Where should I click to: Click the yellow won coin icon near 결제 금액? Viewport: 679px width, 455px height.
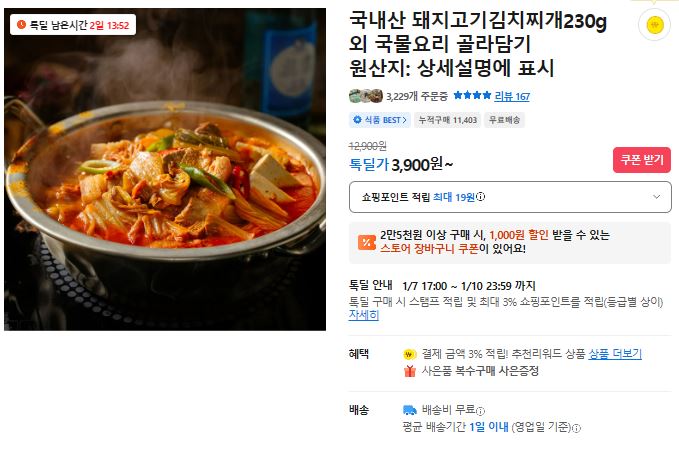[409, 355]
